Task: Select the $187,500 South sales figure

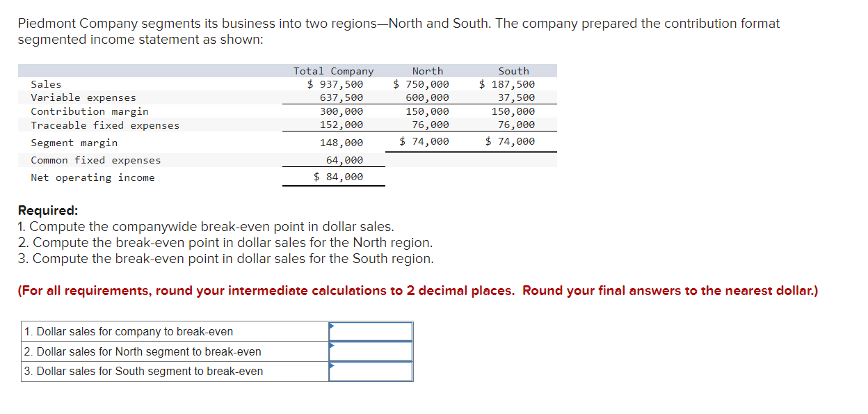Action: [x=507, y=83]
